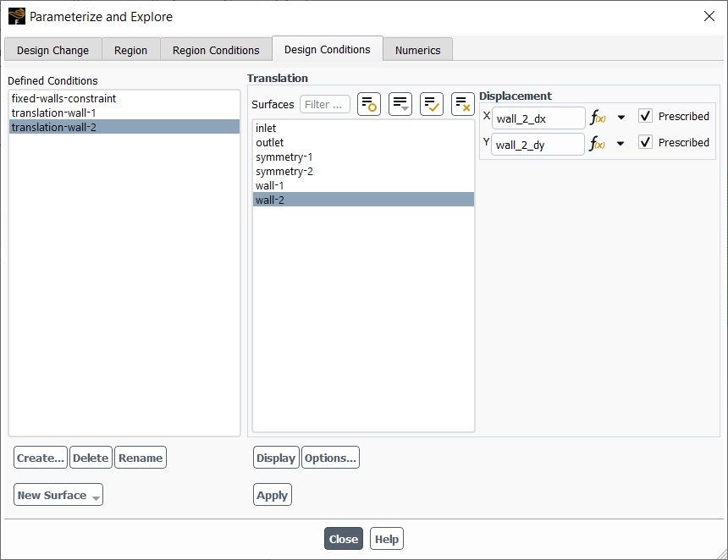Click the yellow app icon beside Parameterize and Explore
The image size is (728, 560).
pos(16,16)
